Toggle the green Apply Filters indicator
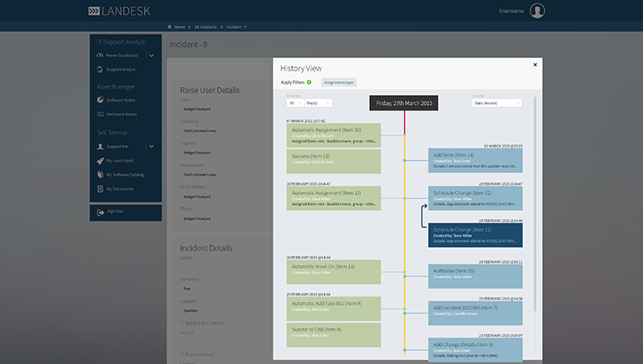 [x=308, y=82]
